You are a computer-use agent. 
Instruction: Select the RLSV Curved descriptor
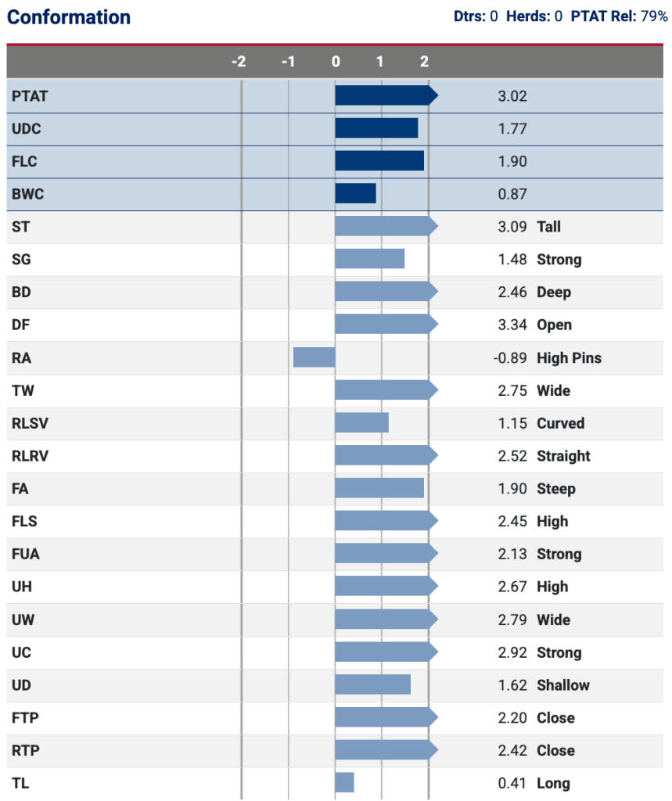click(560, 423)
